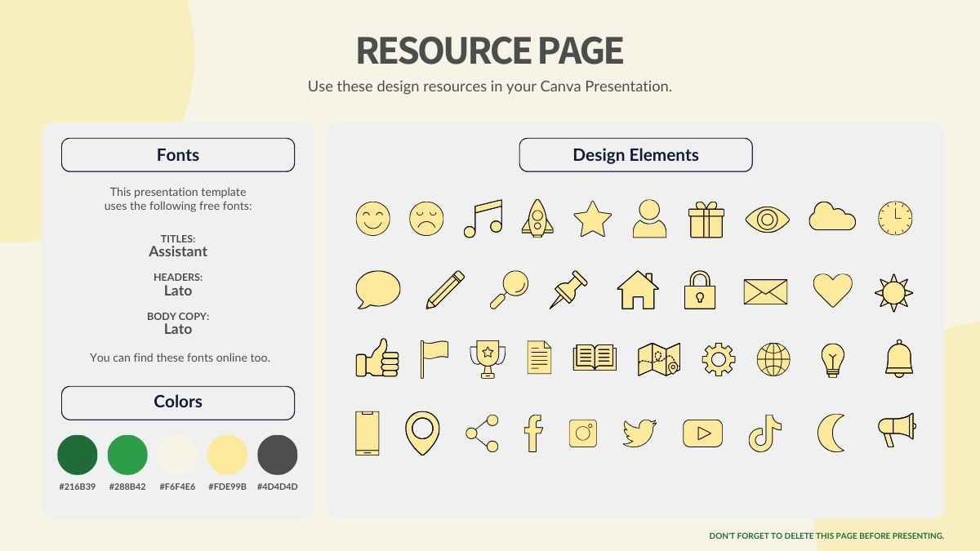Select the speech bubble icon

click(378, 291)
